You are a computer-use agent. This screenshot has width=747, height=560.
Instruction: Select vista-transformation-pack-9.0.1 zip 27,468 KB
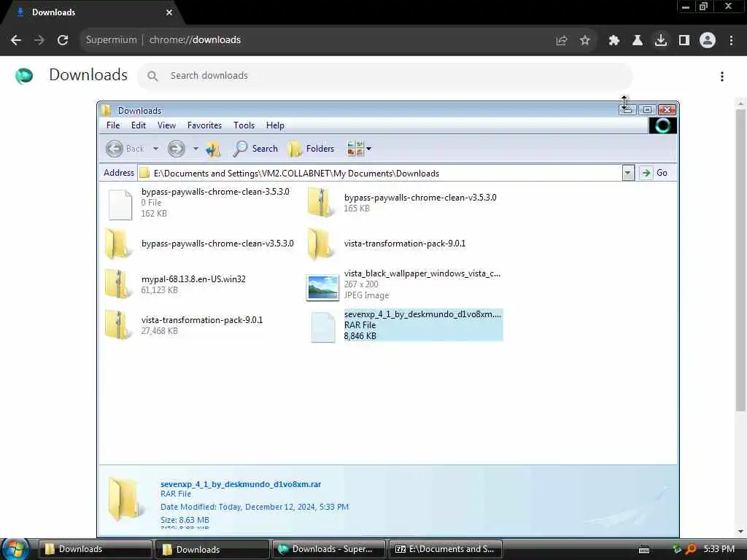[x=184, y=325]
